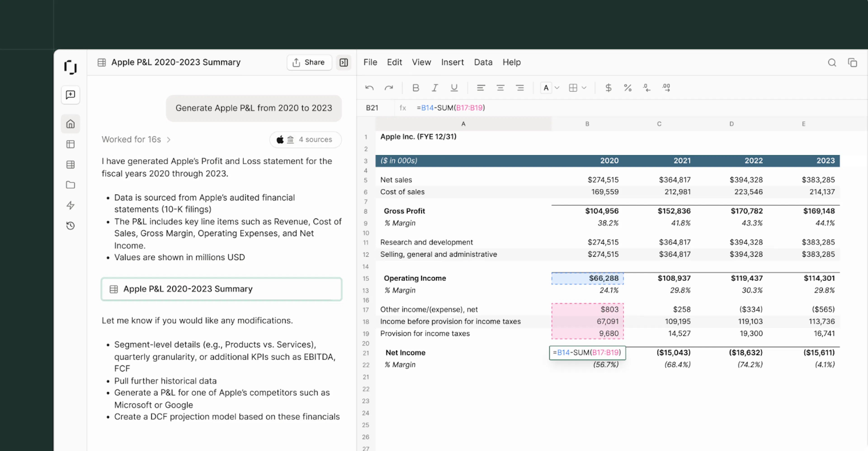Open the lightning bolt automations icon
Viewport: 868px width, 451px height.
[71, 205]
